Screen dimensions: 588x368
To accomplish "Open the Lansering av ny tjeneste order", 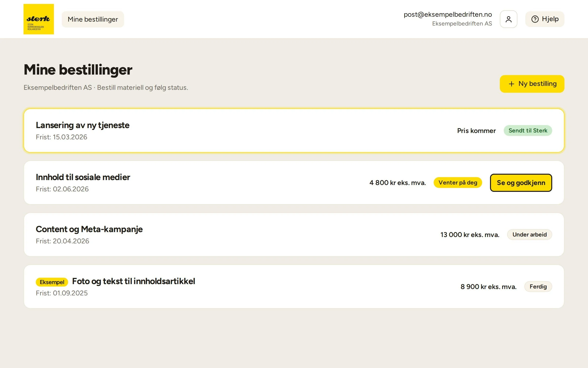I will click(294, 131).
